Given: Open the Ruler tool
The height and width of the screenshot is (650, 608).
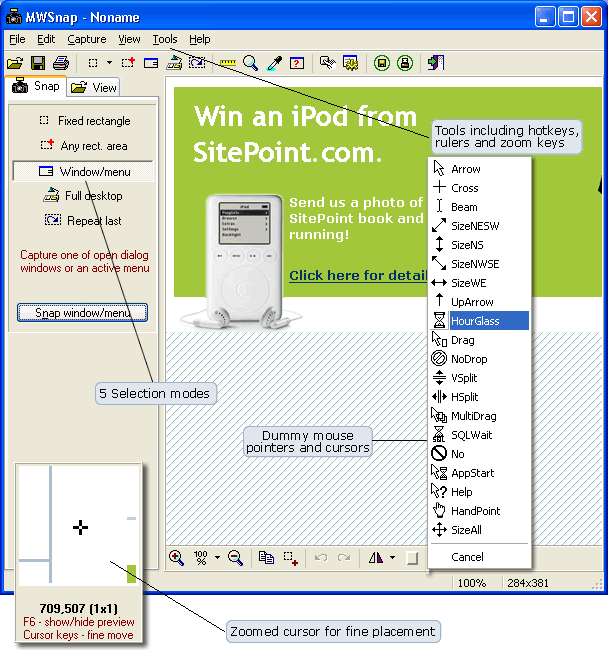Looking at the screenshot, I should 228,63.
